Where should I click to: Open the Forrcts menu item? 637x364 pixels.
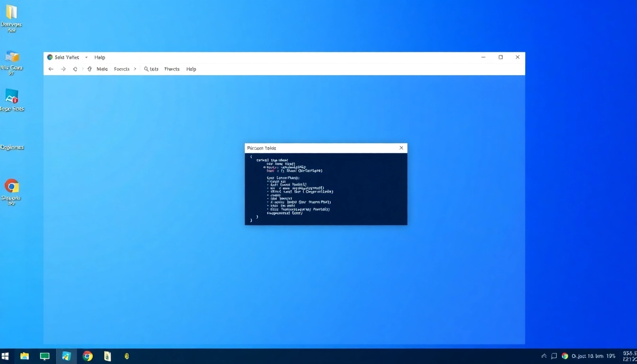(x=122, y=69)
